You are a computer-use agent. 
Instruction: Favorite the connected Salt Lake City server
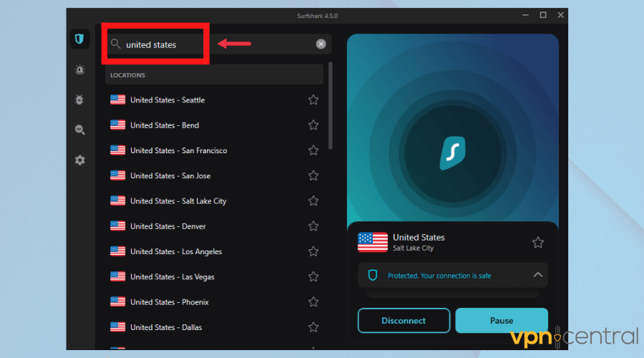[x=538, y=243]
